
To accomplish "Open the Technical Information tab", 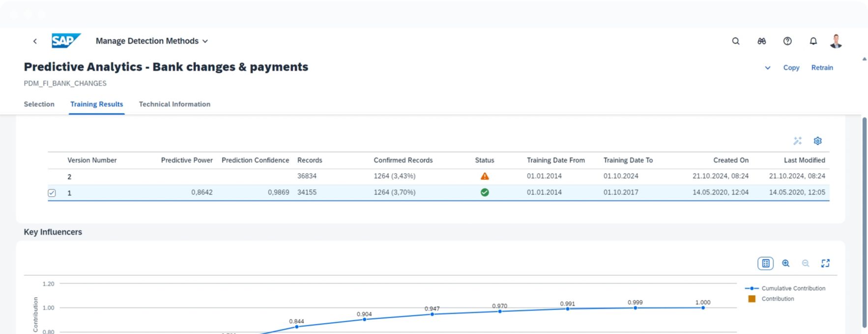I will 174,104.
